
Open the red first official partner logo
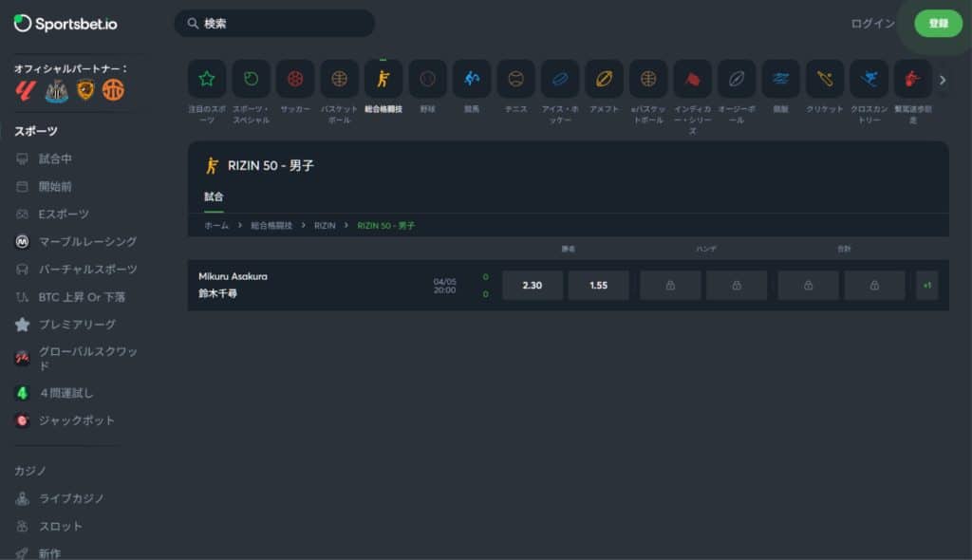26,90
